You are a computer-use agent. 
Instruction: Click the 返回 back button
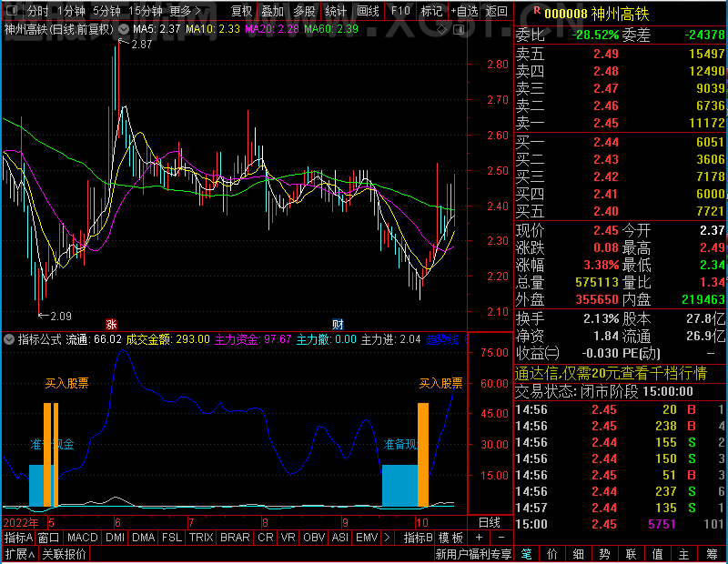coord(496,11)
